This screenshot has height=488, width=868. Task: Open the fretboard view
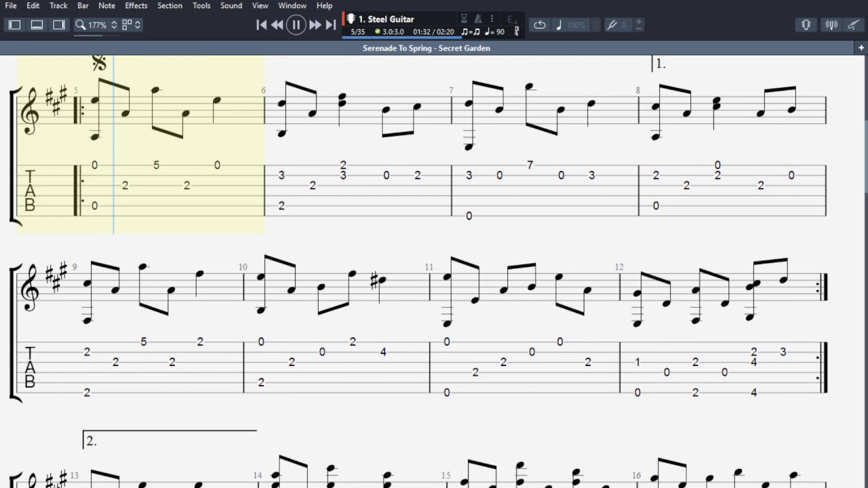click(806, 25)
